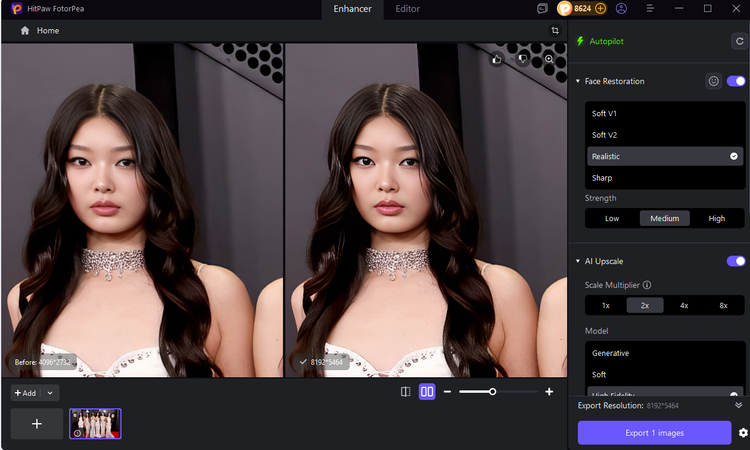Click the crop tool icon
Image resolution: width=750 pixels, height=450 pixels.
(555, 31)
